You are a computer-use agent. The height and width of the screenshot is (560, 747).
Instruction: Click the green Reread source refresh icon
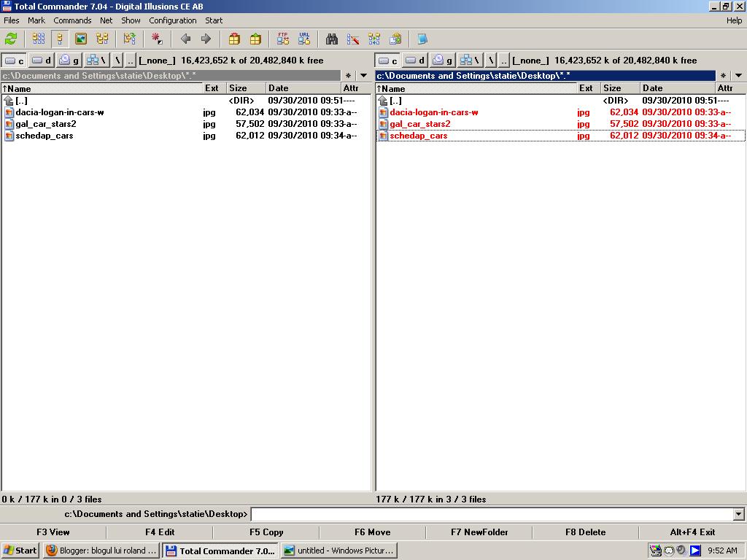(11, 39)
